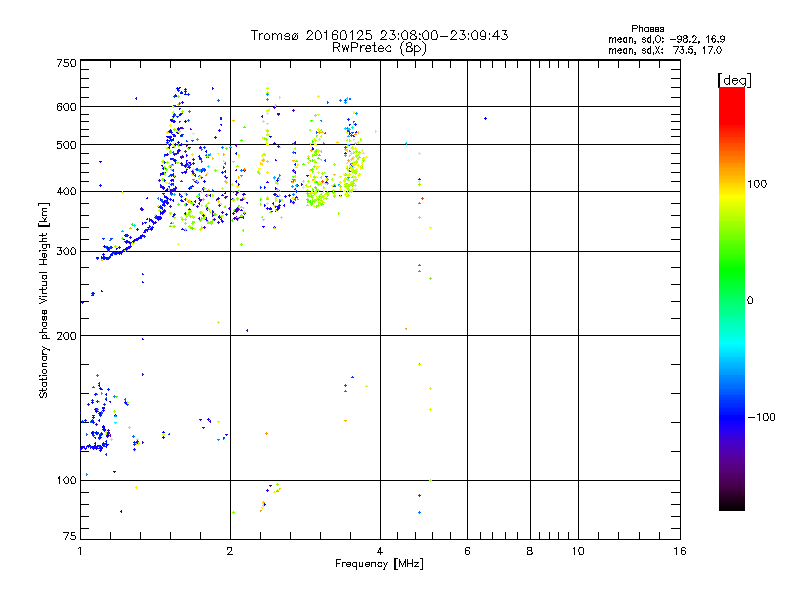
Task: Click the 'mean, sd,O: -98.2, 16.9' line
Action: [666, 39]
